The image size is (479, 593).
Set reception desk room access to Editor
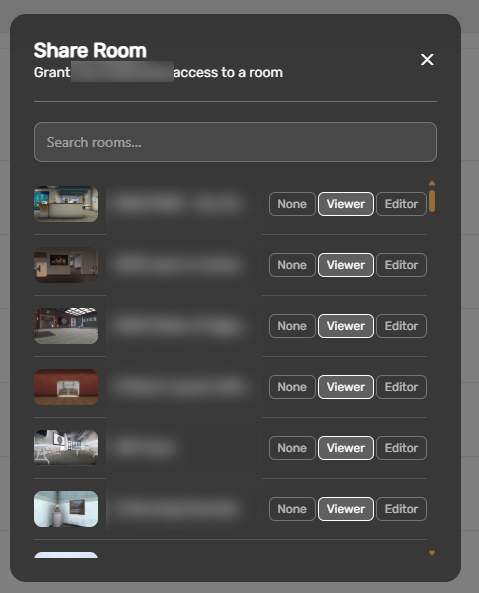401,204
